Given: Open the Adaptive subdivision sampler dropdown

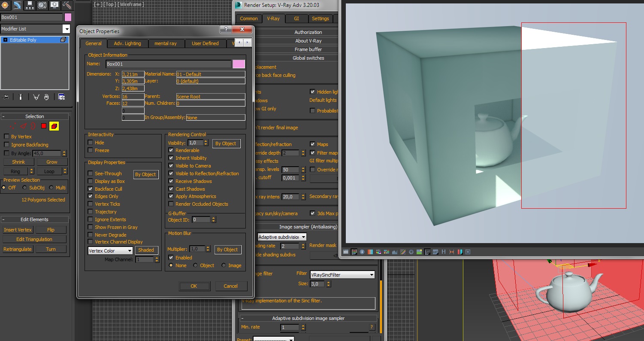Looking at the screenshot, I should click(x=282, y=237).
